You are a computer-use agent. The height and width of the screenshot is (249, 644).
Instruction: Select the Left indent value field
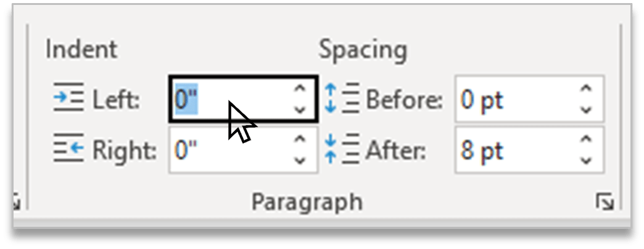point(243,99)
